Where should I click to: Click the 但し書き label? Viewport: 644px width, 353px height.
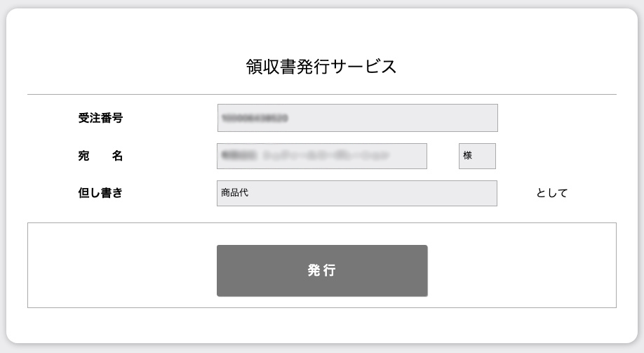pyautogui.click(x=100, y=193)
